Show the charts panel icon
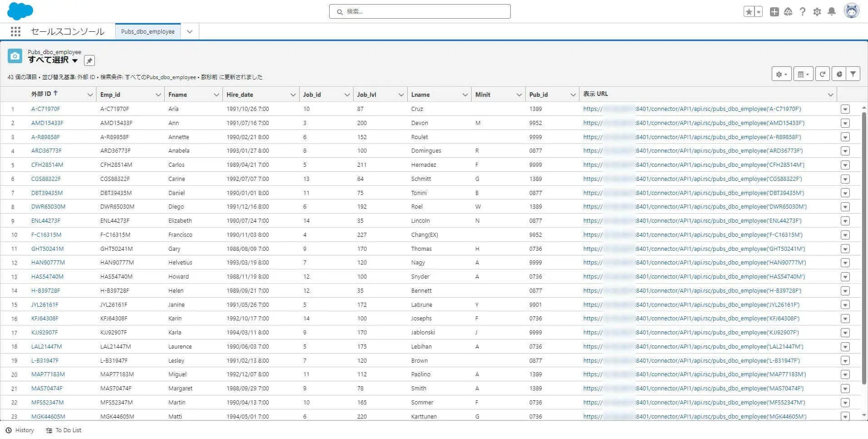The height and width of the screenshot is (439, 868). coord(839,74)
